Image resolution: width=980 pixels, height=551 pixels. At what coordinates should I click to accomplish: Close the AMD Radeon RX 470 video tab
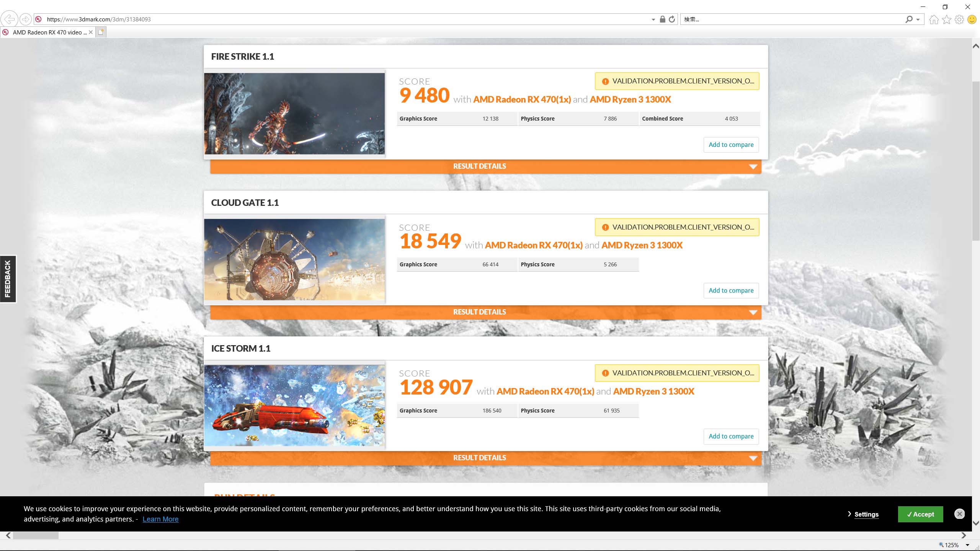tap(91, 32)
